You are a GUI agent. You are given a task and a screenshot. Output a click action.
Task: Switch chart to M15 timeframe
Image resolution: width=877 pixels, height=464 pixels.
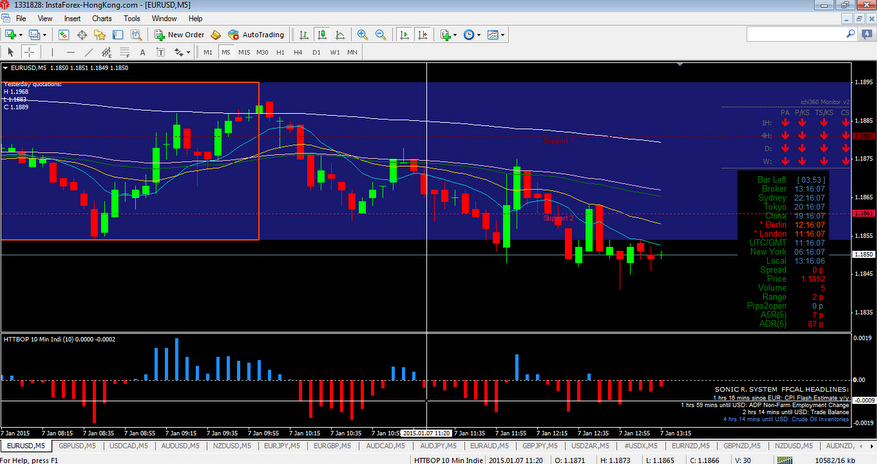[244, 52]
